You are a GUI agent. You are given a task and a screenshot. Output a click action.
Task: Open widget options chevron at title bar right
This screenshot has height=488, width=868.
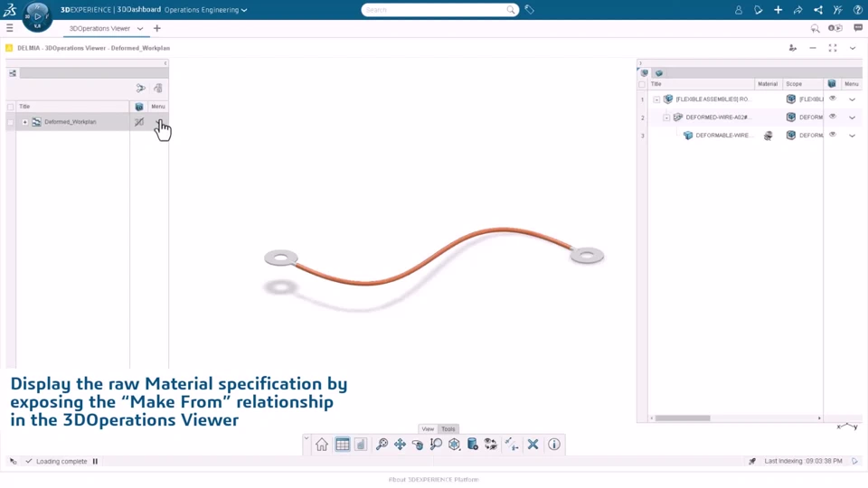pos(853,48)
